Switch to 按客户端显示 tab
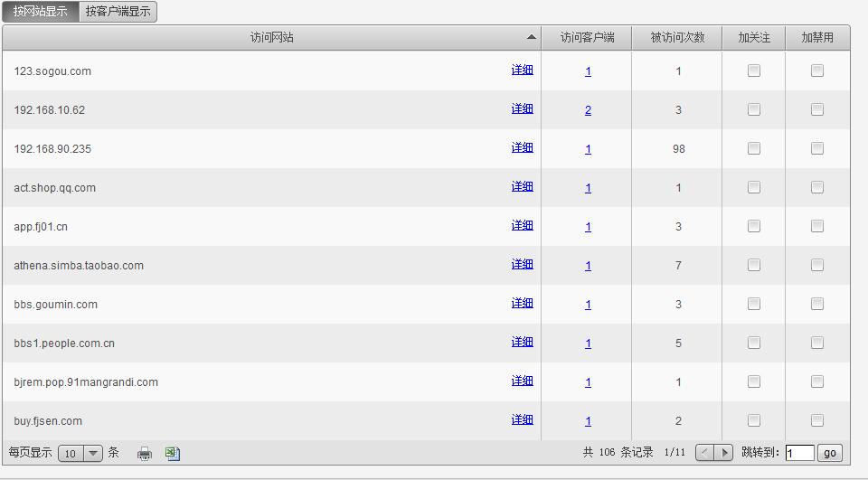 pyautogui.click(x=118, y=12)
